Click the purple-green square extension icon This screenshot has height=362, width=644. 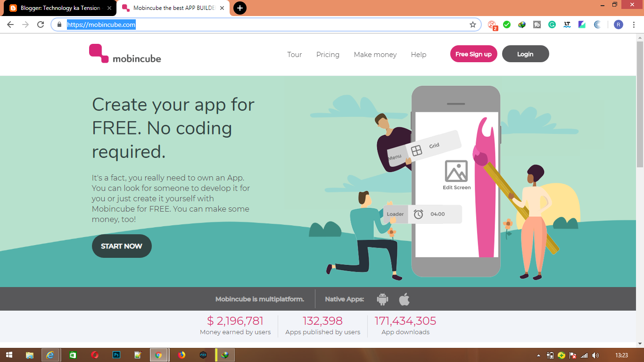[x=582, y=25]
